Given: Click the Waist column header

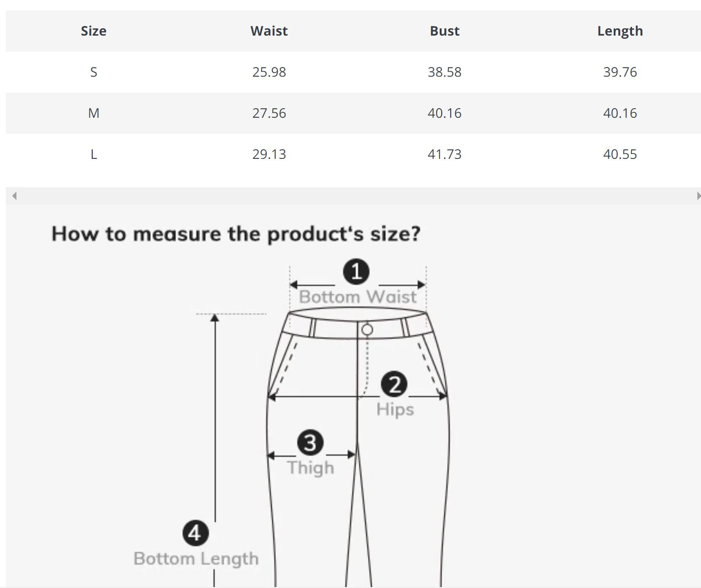Looking at the screenshot, I should coord(269,31).
